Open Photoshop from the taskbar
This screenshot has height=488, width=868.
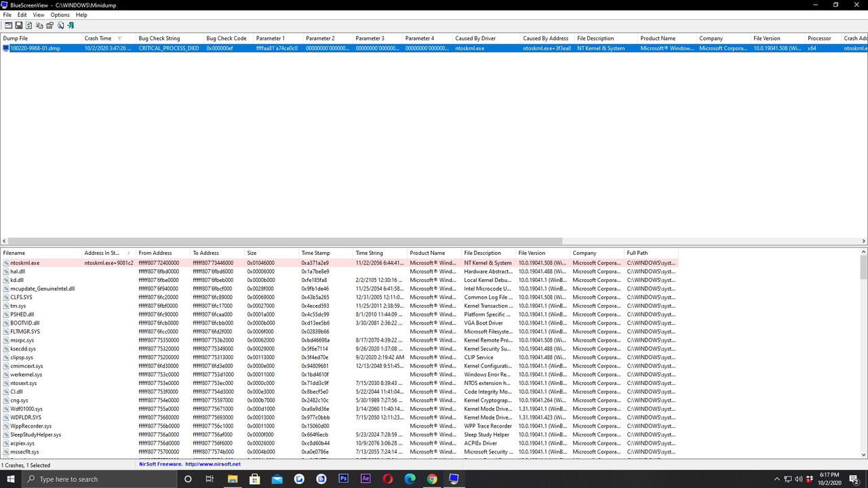(343, 479)
